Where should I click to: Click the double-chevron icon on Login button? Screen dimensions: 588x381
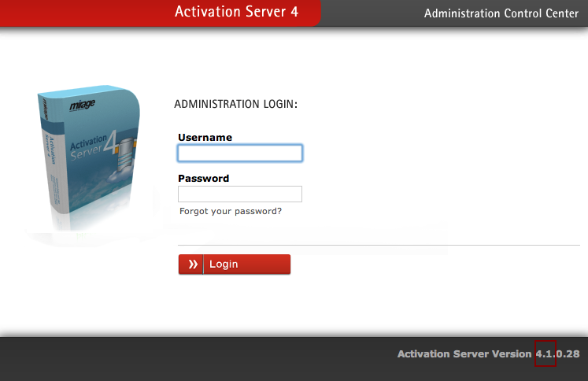(x=191, y=264)
